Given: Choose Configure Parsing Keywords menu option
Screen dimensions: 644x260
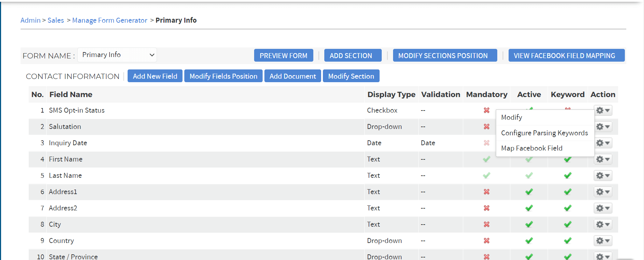Looking at the screenshot, I should coord(544,133).
